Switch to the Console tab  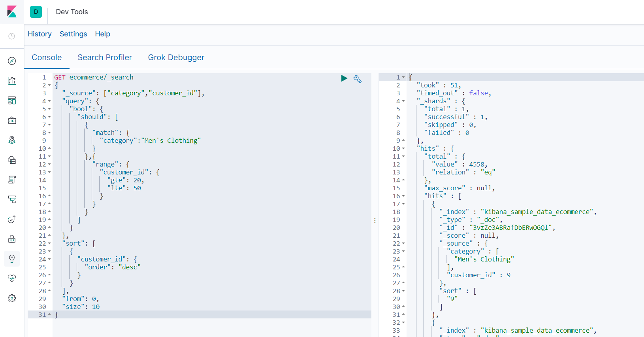pyautogui.click(x=47, y=57)
